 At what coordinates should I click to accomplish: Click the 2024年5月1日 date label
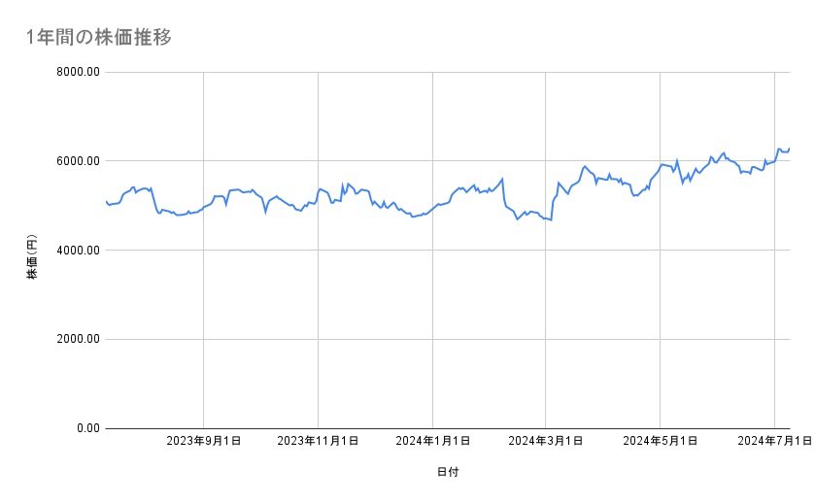pos(660,442)
